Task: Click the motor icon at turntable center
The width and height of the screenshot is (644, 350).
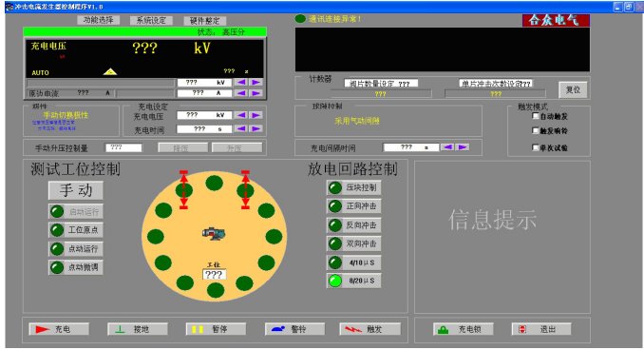Action: [214, 234]
